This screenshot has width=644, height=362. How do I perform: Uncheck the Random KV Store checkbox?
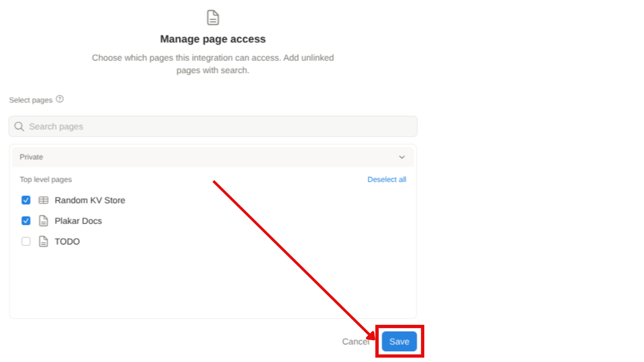[26, 200]
